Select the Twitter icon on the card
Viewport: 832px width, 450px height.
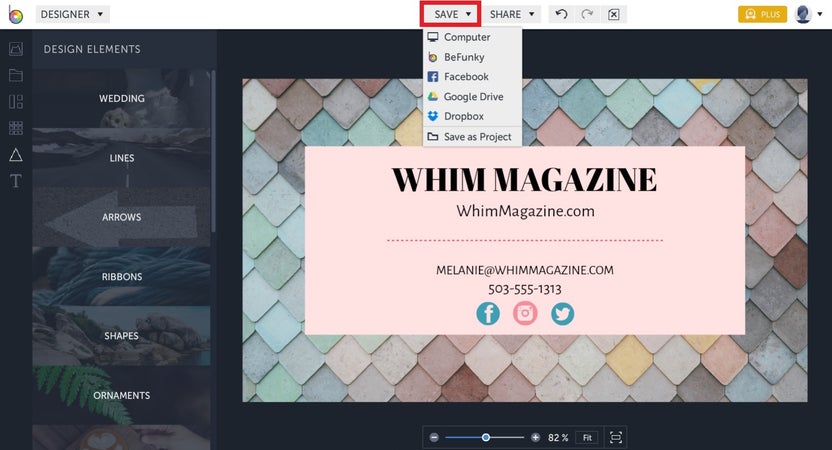tap(562, 313)
